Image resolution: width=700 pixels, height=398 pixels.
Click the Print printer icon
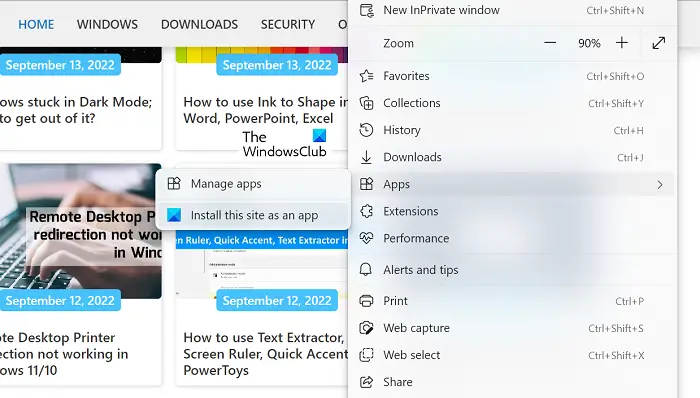point(367,301)
